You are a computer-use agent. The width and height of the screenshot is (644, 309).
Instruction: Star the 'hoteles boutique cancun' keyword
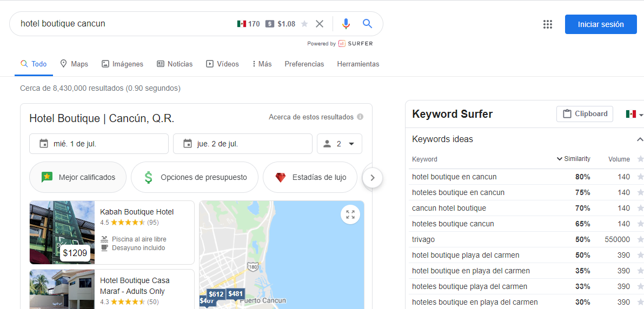tap(640, 224)
